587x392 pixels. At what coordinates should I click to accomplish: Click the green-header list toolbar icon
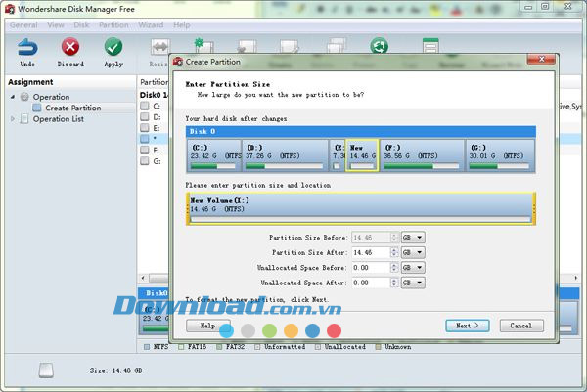[x=430, y=45]
